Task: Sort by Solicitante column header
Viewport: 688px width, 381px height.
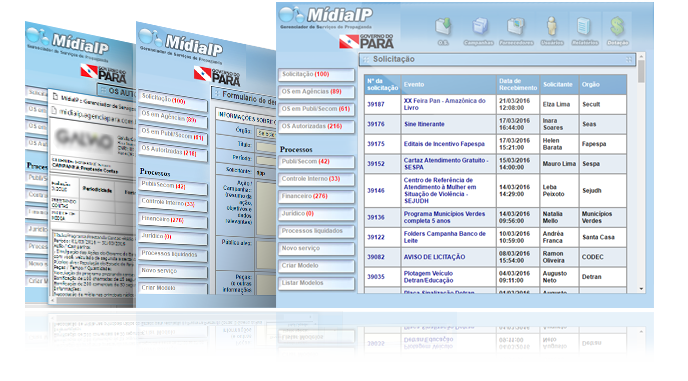Action: click(559, 84)
